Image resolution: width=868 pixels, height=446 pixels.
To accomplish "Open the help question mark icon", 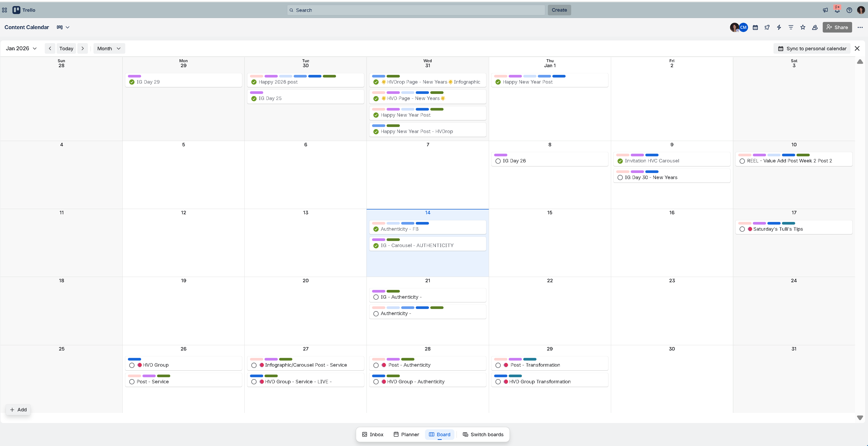I will (x=849, y=10).
